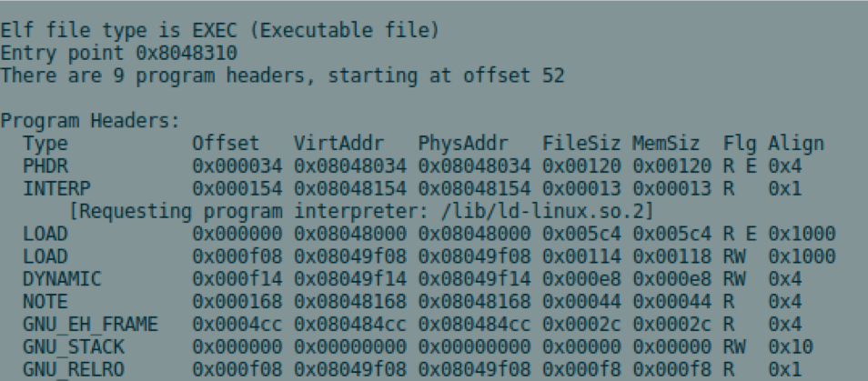Click the Offset column header
Viewport: 868px width, 381px height.
[x=226, y=144]
